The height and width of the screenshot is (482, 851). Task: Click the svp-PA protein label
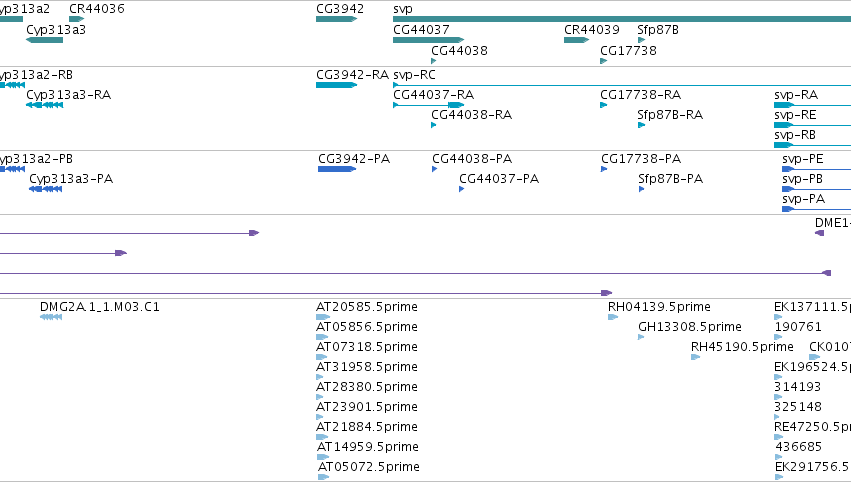point(803,199)
